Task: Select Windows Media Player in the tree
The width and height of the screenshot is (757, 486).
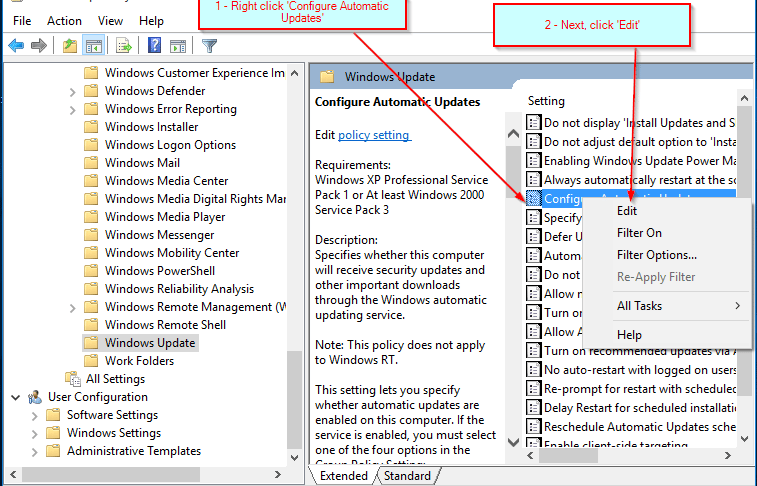Action: [x=165, y=217]
